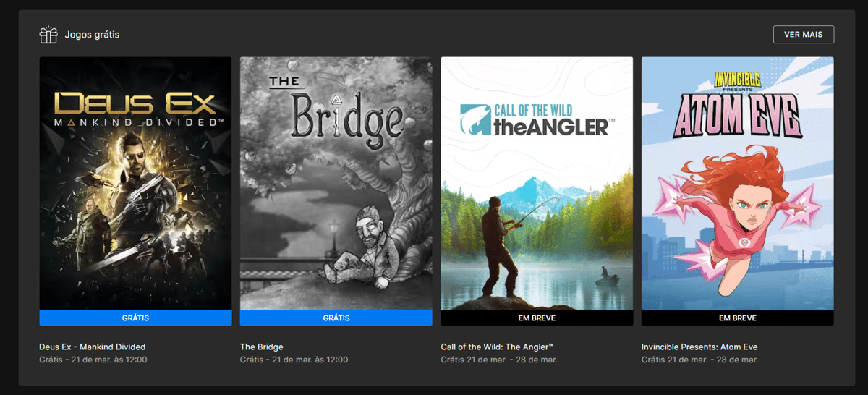Select Call of the Wild: The Angler title
The height and width of the screenshot is (395, 868).
pos(498,347)
